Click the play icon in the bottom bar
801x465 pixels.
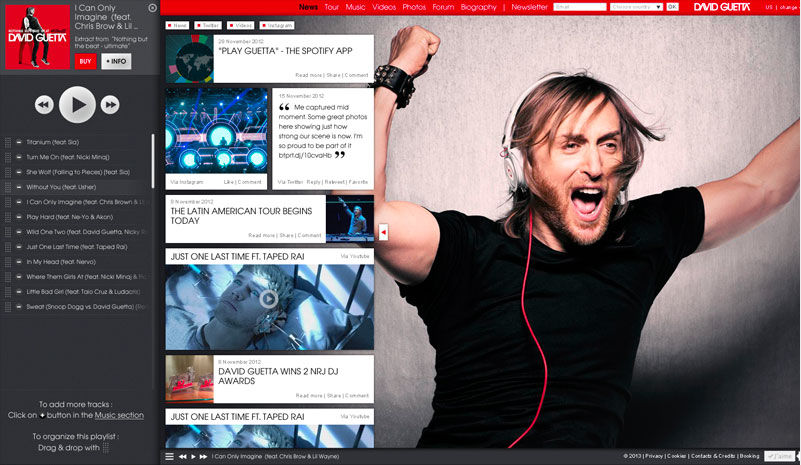(193, 456)
